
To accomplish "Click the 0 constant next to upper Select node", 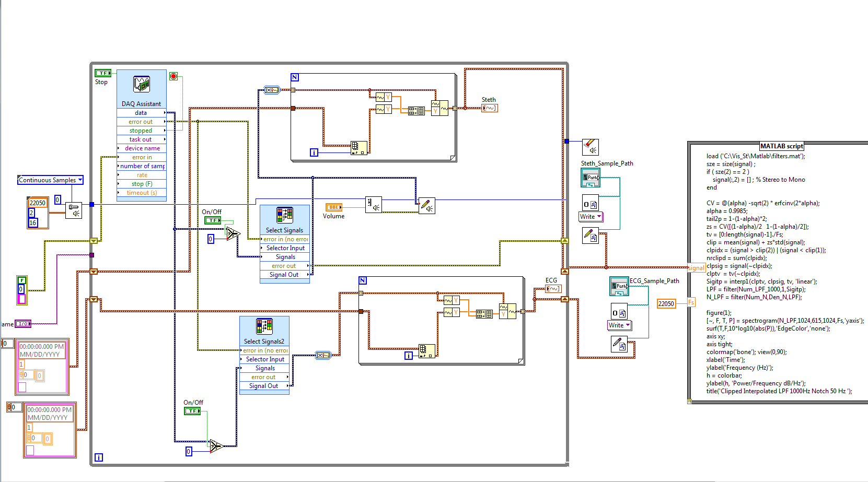I will click(211, 239).
